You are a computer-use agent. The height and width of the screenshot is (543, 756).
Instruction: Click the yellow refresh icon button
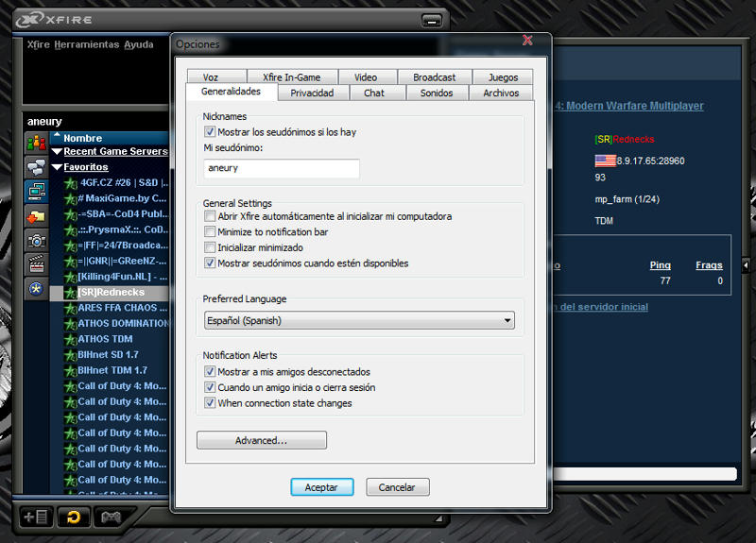click(74, 517)
